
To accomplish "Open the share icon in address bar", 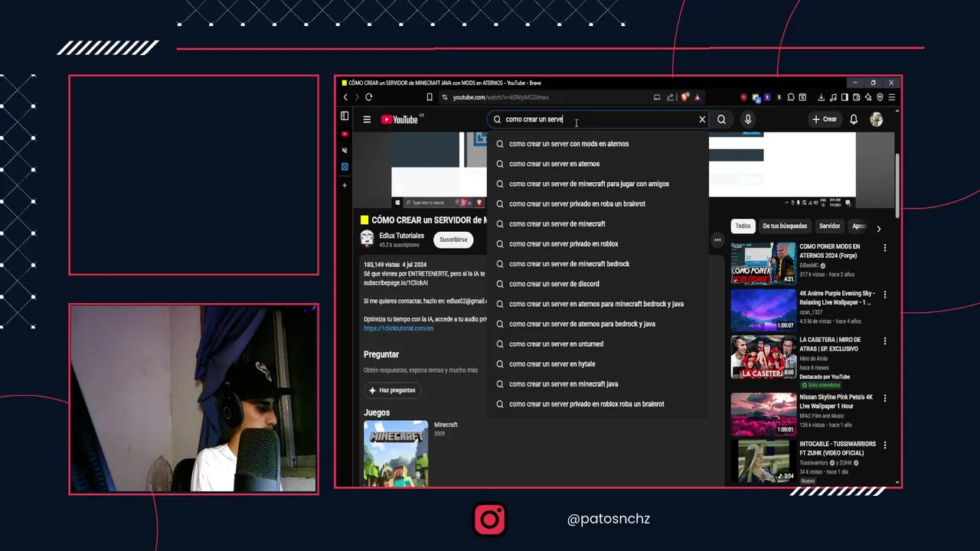I will click(x=670, y=97).
